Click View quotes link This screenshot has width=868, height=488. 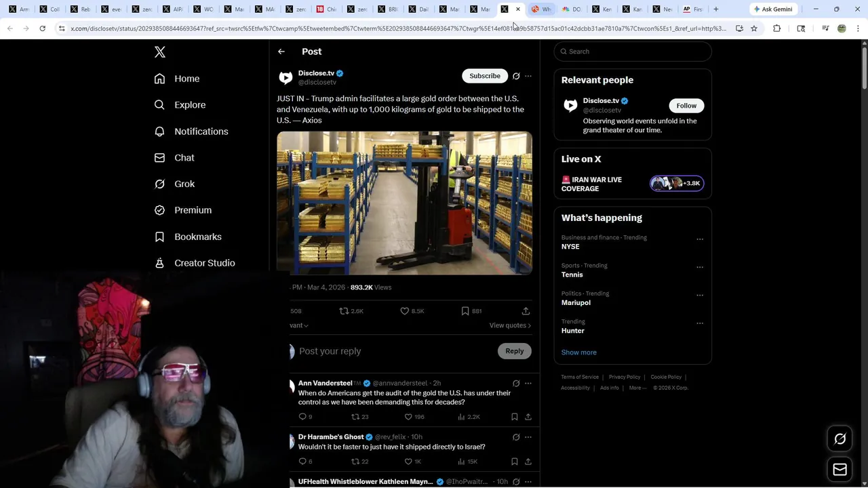pos(510,325)
